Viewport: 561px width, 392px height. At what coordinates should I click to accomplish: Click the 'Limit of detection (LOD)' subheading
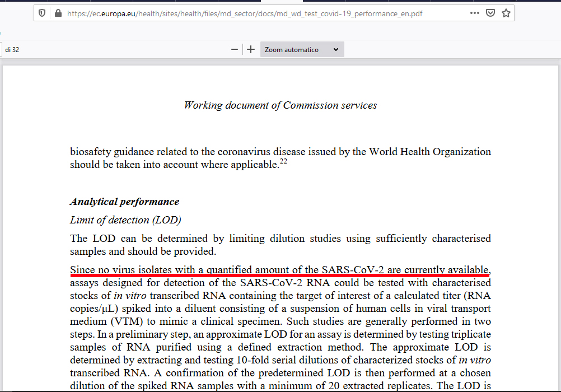125,220
